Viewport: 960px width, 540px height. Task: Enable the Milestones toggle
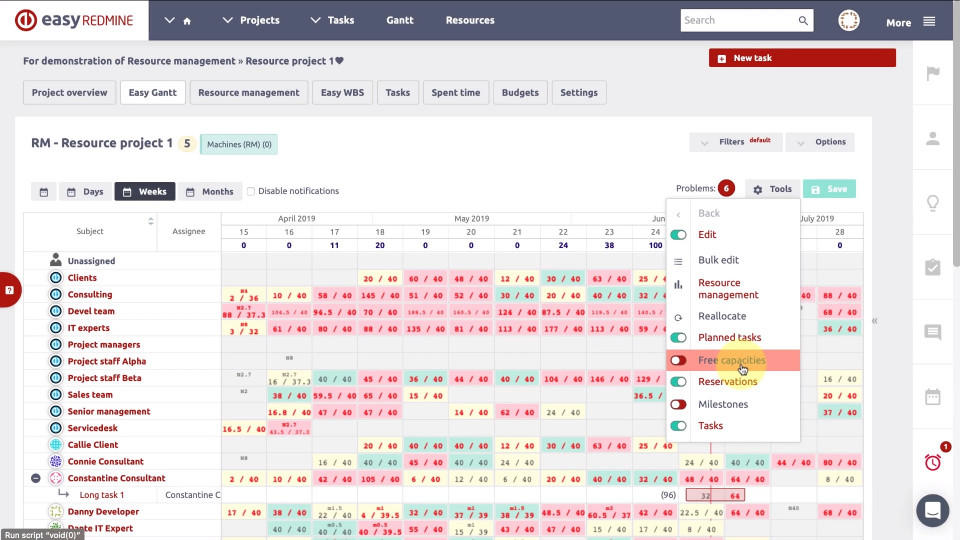pos(679,404)
